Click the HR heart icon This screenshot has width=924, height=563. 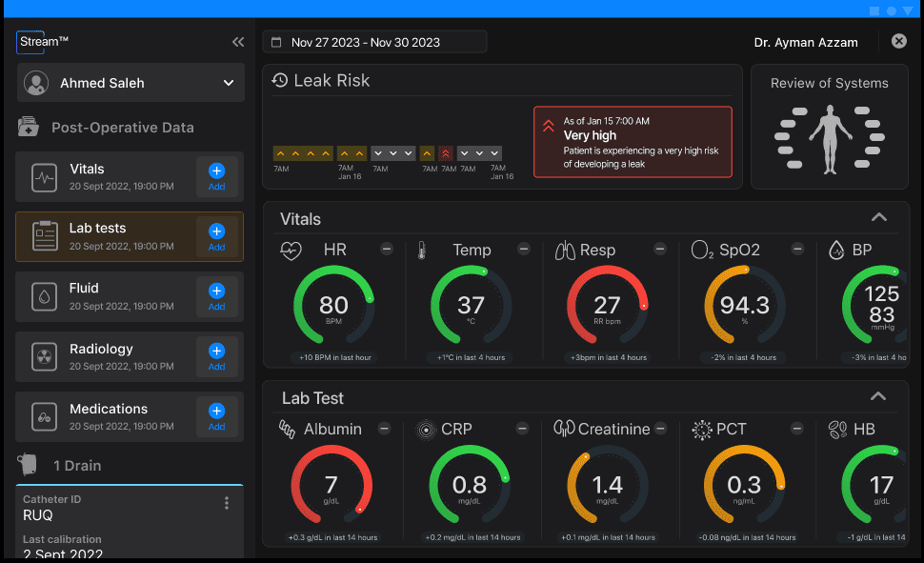tap(291, 250)
